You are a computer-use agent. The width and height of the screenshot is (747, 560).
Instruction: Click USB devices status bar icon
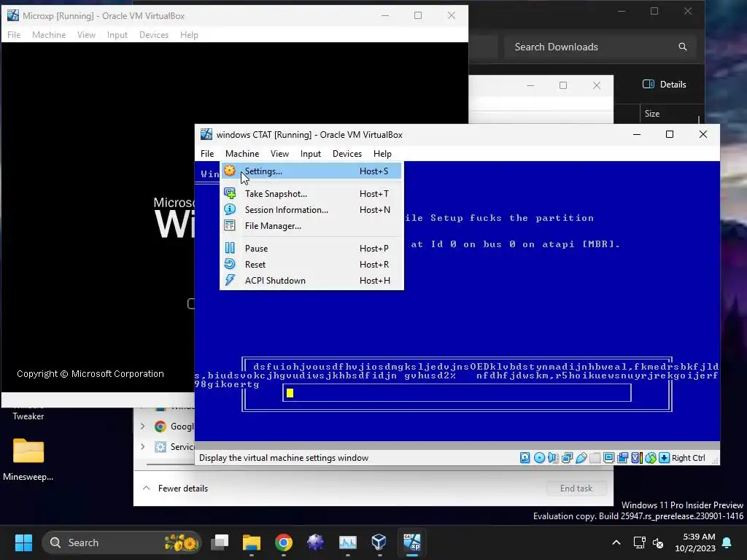click(581, 458)
